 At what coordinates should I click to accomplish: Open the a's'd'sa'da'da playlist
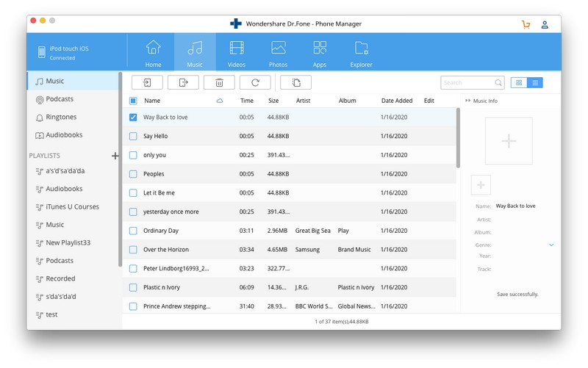[x=73, y=171]
